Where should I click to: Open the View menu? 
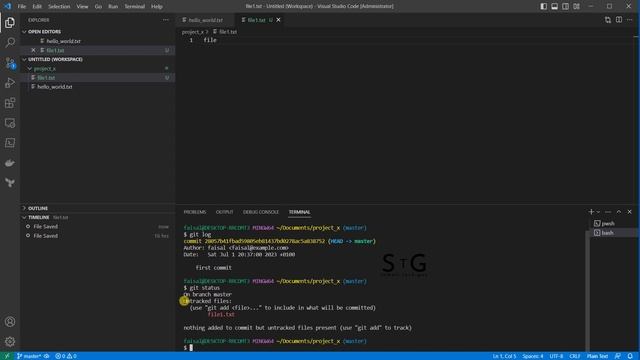coord(82,7)
